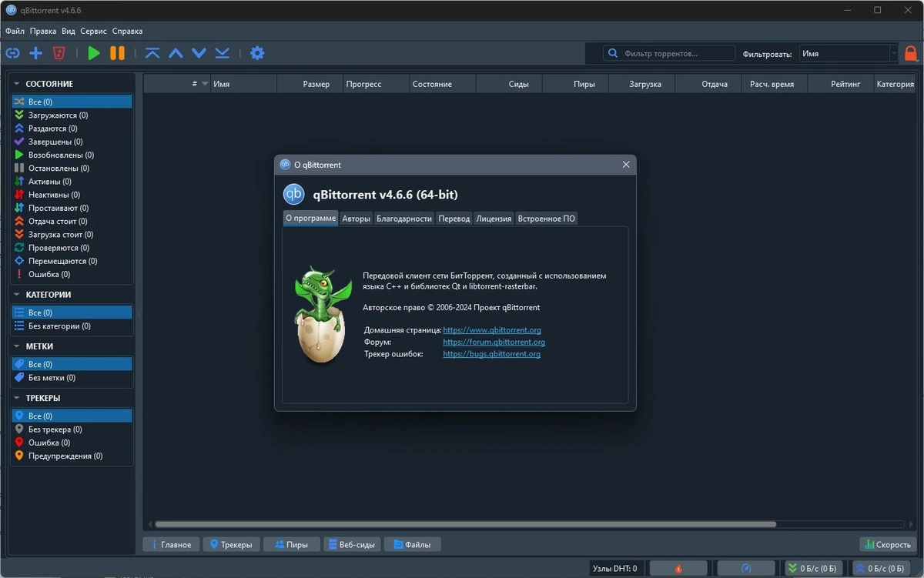Image resolution: width=924 pixels, height=578 pixels.
Task: Click the # column sort arrow
Action: [205, 84]
